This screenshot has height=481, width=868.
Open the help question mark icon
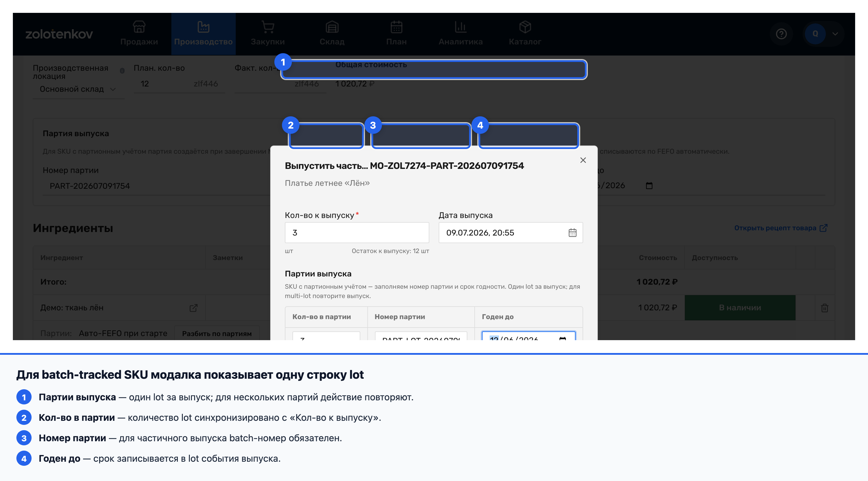point(781,34)
